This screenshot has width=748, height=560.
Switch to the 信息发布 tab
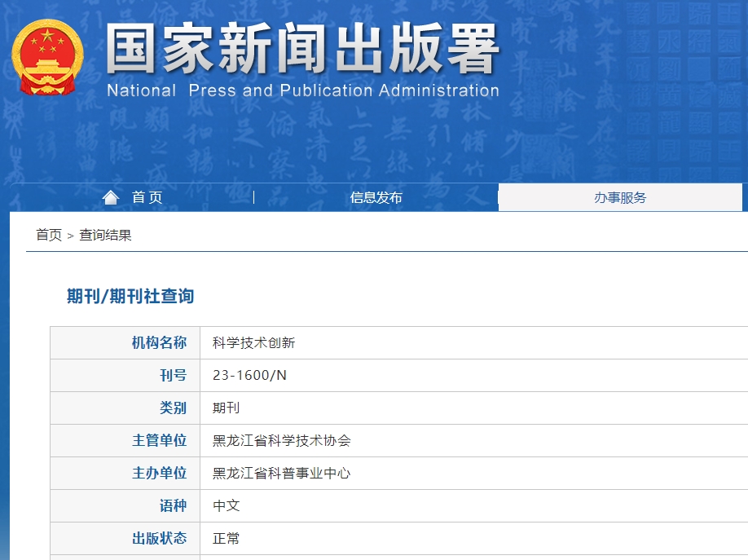376,197
